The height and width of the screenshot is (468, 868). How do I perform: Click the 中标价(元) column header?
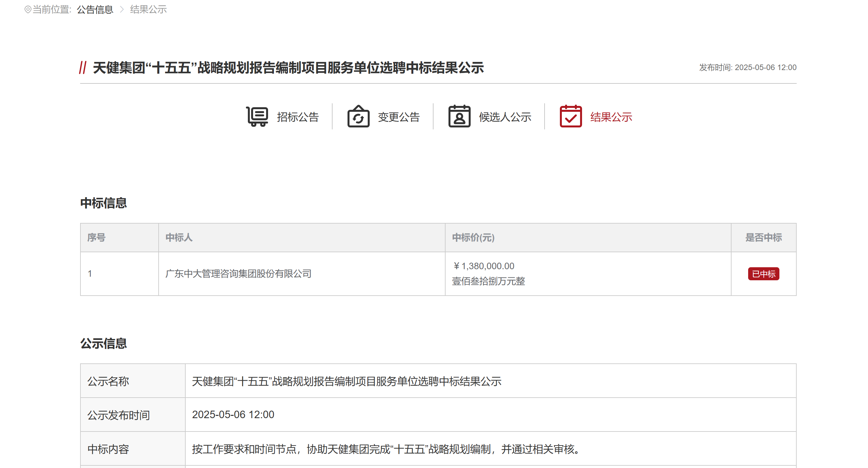(x=473, y=237)
